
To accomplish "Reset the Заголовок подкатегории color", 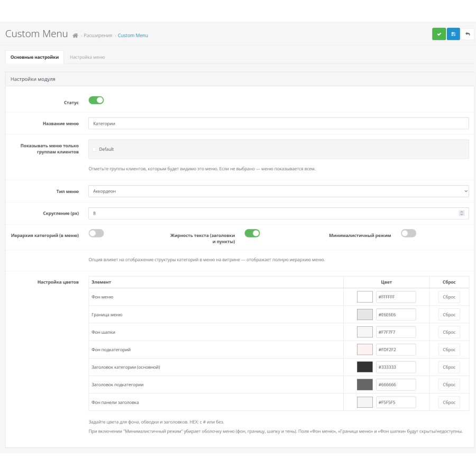I will pyautogui.click(x=449, y=385).
